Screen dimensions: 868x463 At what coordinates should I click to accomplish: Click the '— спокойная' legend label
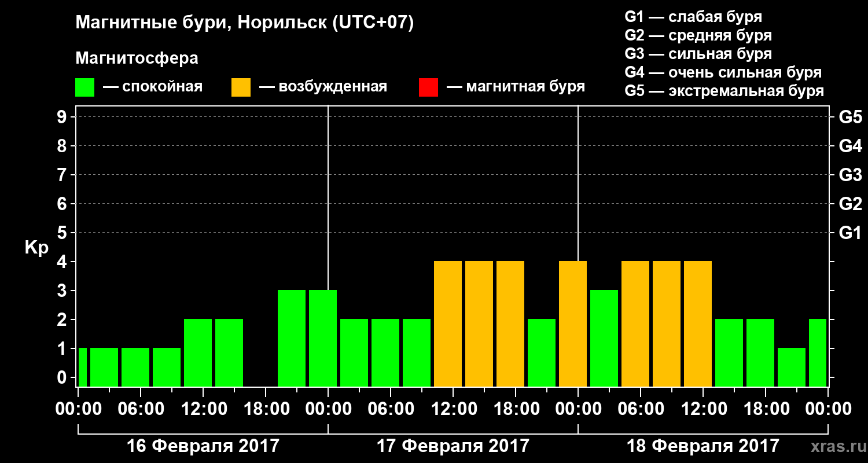coord(153,87)
